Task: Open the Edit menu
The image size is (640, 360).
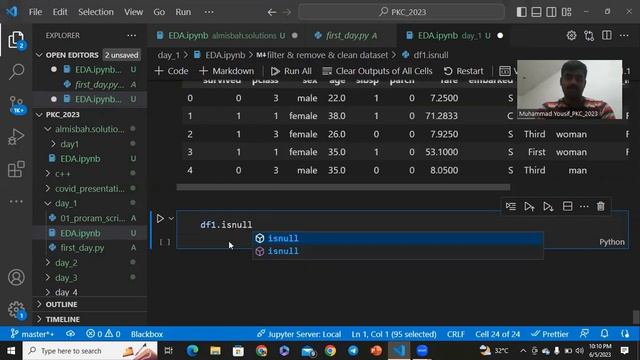Action: [60, 12]
